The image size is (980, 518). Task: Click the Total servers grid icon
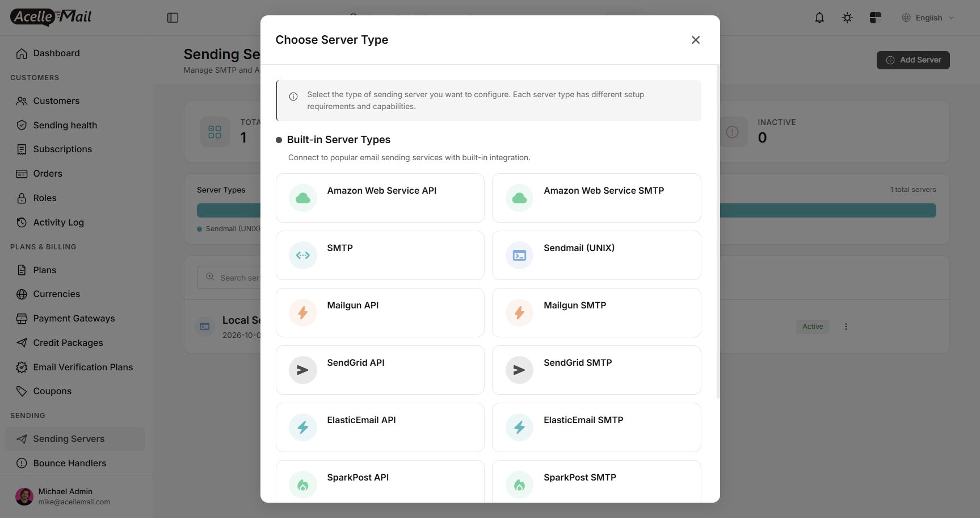pyautogui.click(x=214, y=132)
